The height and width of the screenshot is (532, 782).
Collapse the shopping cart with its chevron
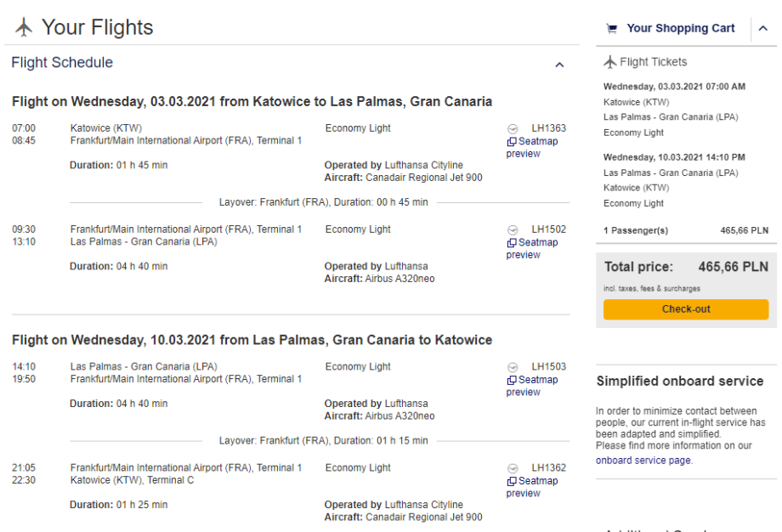pos(762,29)
